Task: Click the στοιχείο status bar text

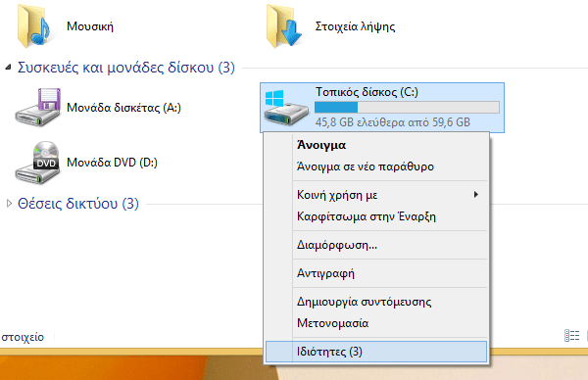Action: 23,337
